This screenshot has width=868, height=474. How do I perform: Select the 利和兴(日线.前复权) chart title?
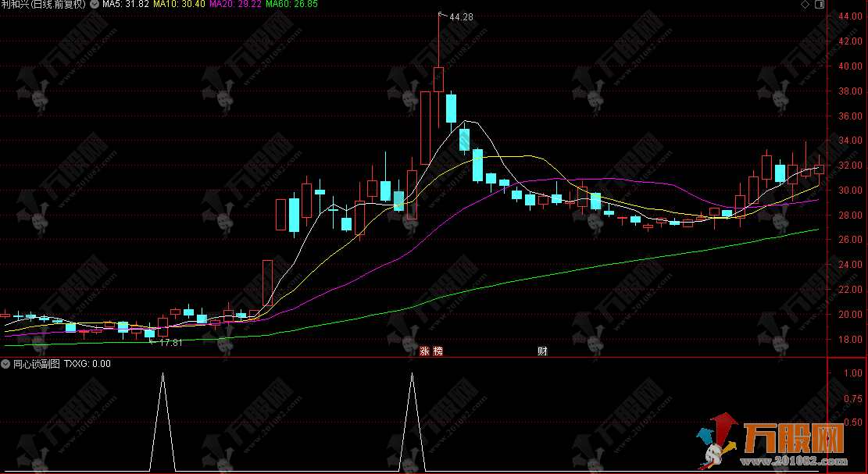pos(43,5)
